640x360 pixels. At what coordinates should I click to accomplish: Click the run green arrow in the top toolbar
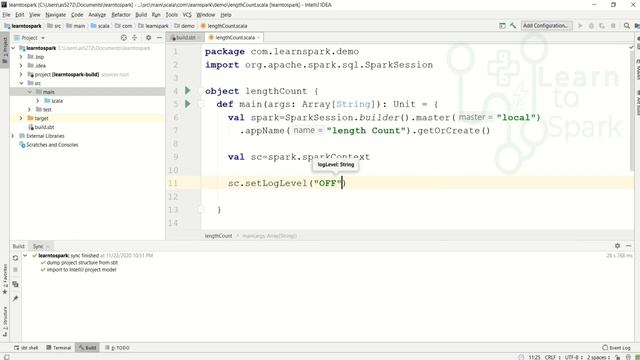click(x=580, y=26)
